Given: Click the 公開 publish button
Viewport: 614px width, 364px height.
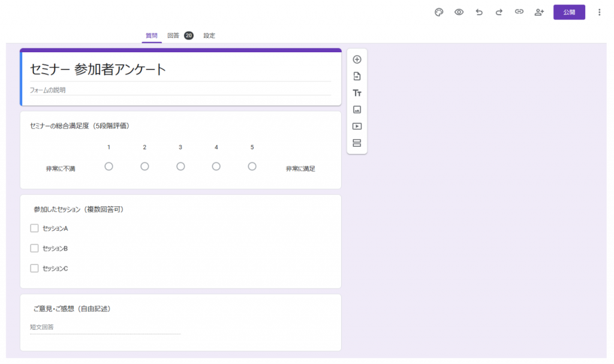Looking at the screenshot, I should coord(569,12).
